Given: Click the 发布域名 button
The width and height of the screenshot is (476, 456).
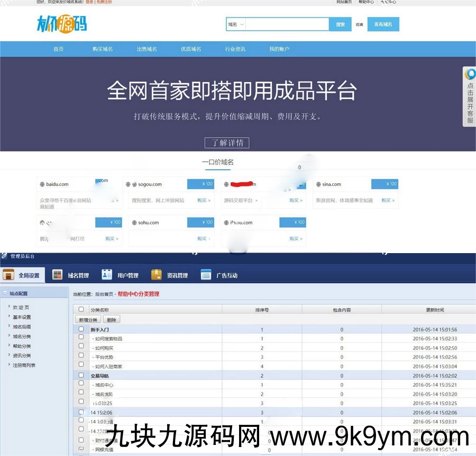Looking at the screenshot, I should 383,24.
